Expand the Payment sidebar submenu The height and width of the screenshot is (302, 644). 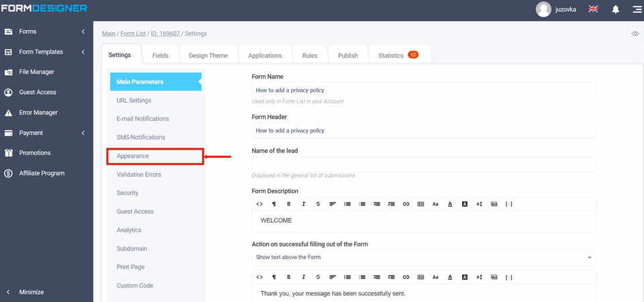[x=83, y=133]
